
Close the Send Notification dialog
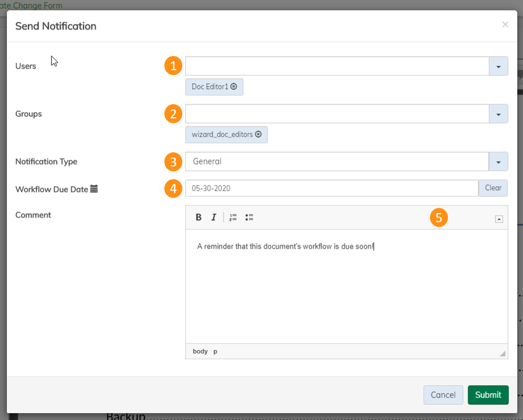505,25
